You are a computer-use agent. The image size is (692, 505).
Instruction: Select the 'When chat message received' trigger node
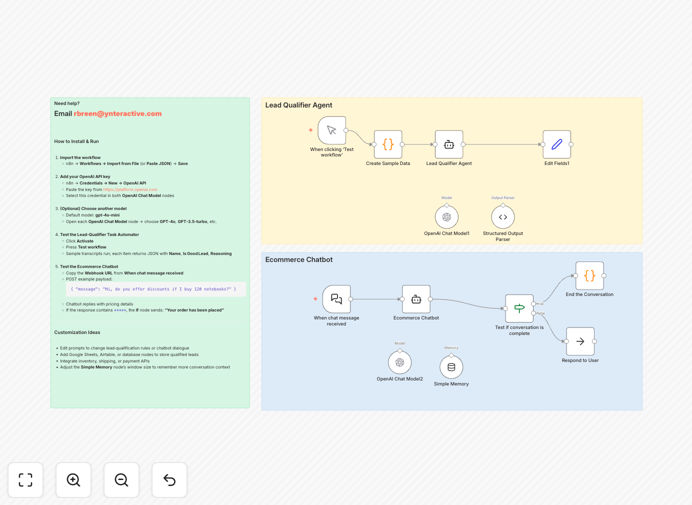(336, 299)
